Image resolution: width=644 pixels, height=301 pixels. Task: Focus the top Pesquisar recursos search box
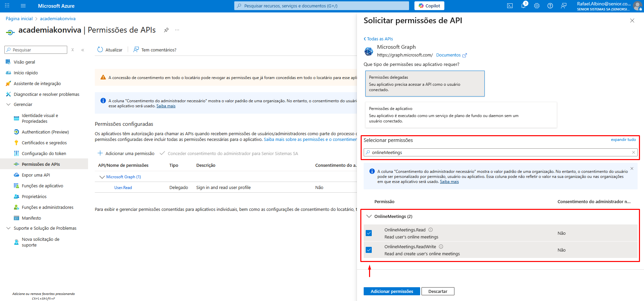pyautogui.click(x=322, y=6)
